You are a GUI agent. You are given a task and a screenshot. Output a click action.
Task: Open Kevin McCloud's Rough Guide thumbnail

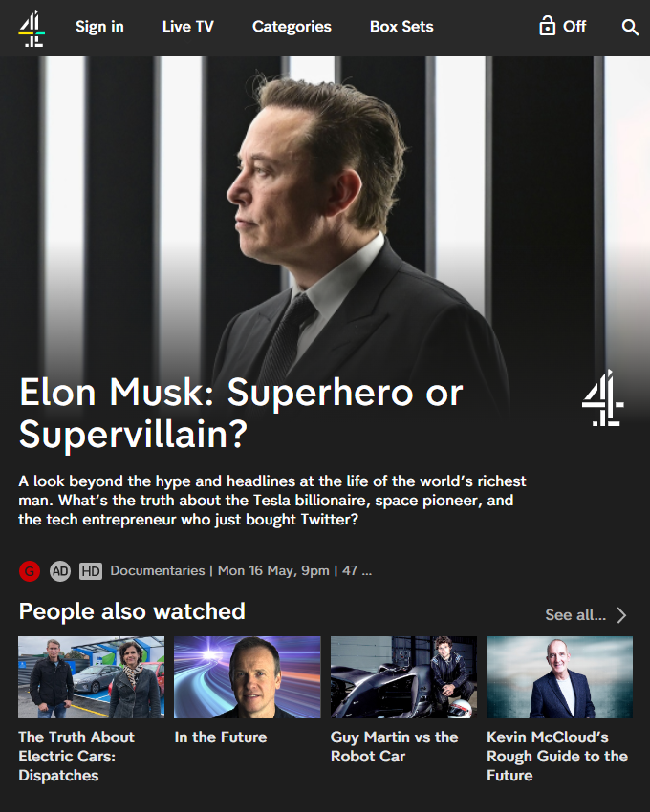[560, 677]
